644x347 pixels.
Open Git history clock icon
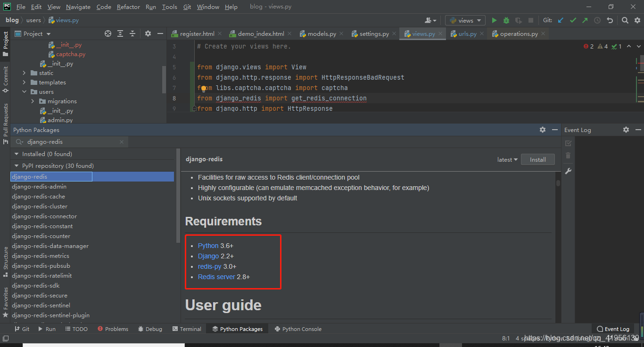[597, 20]
